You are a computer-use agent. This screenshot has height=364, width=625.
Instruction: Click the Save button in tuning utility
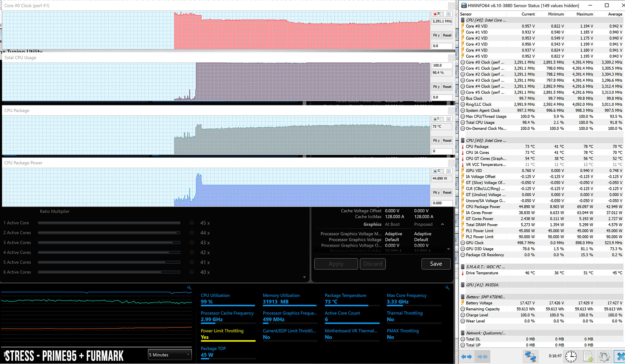435,263
